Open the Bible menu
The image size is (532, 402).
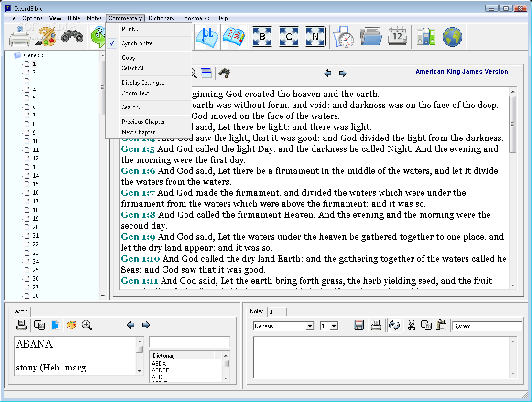pos(74,18)
